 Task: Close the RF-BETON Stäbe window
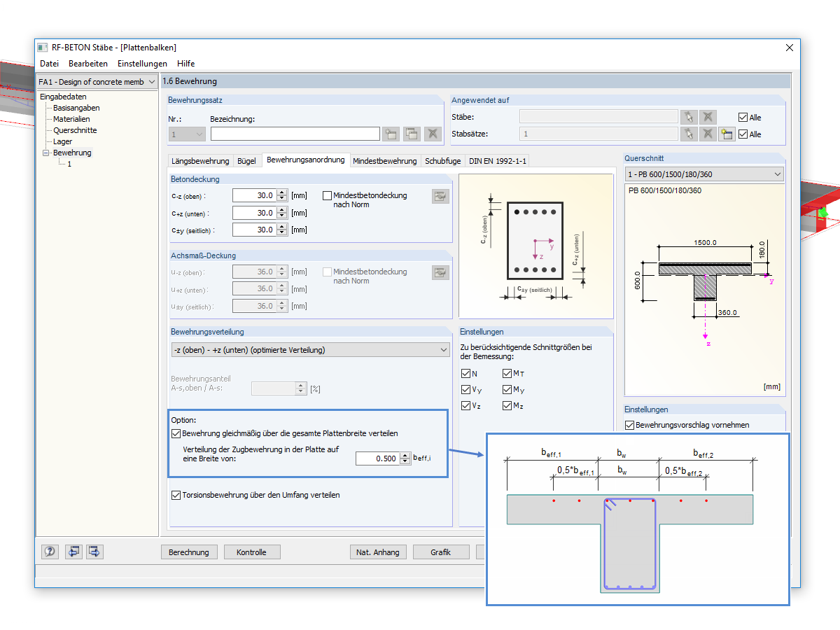click(x=790, y=48)
